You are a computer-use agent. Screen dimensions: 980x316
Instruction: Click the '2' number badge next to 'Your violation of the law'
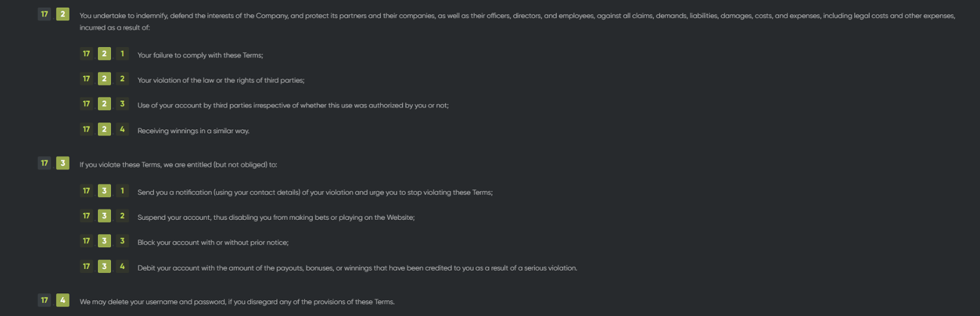click(122, 79)
